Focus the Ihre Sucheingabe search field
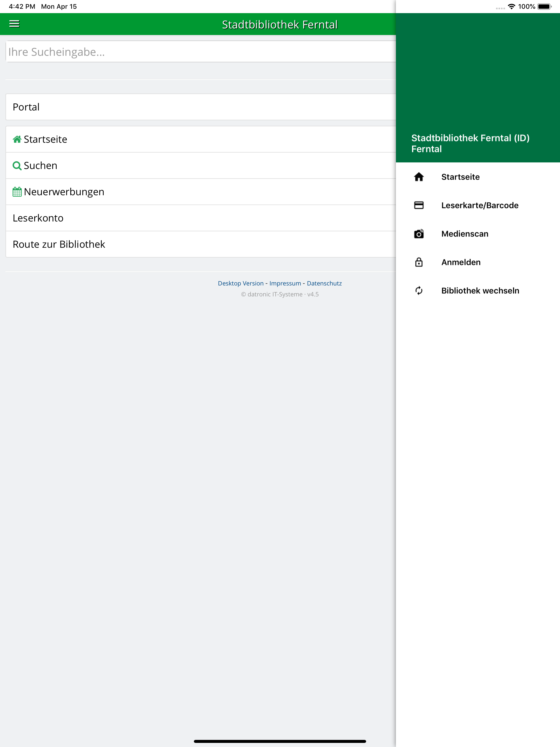This screenshot has height=747, width=560. click(x=199, y=52)
